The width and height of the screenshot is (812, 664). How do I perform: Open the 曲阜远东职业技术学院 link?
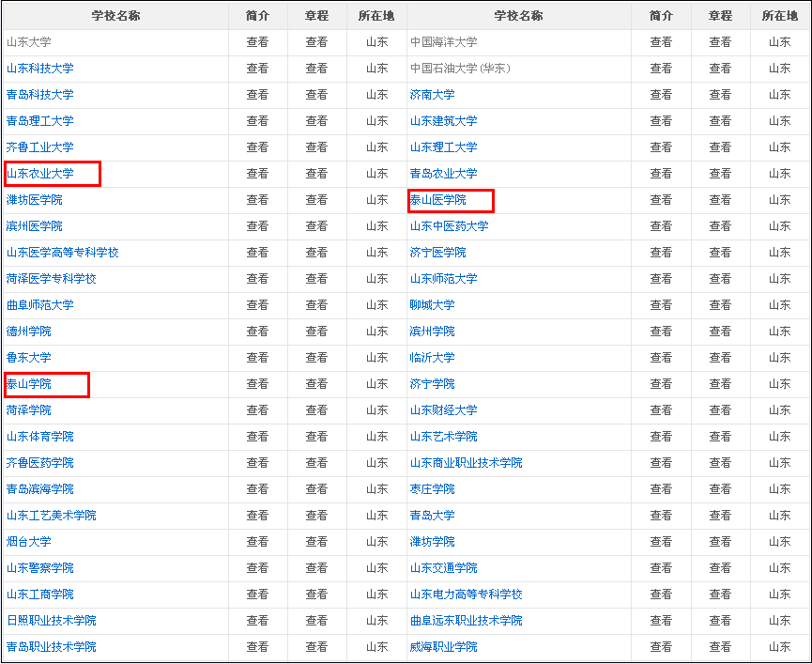tap(466, 621)
